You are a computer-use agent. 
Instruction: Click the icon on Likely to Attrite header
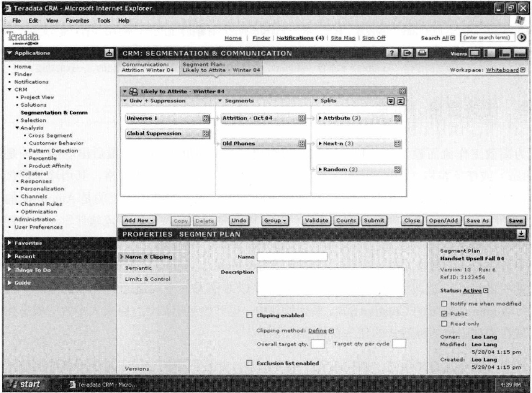(x=402, y=91)
